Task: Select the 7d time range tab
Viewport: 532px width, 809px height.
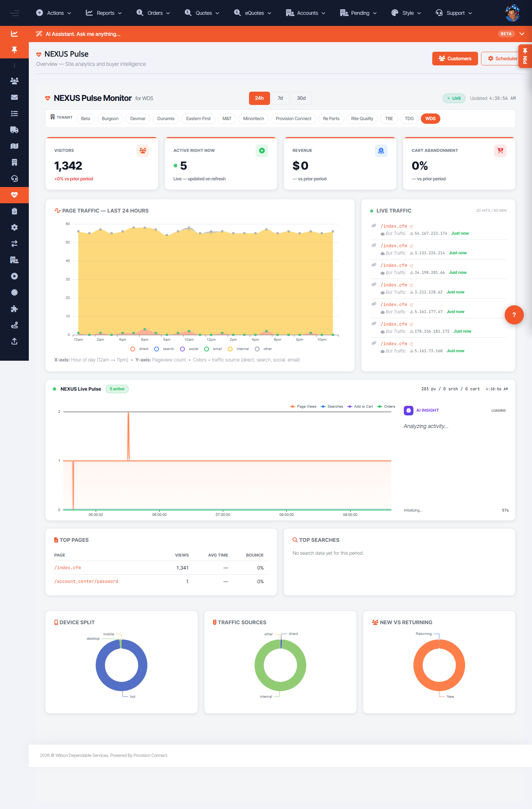Action: (280, 98)
